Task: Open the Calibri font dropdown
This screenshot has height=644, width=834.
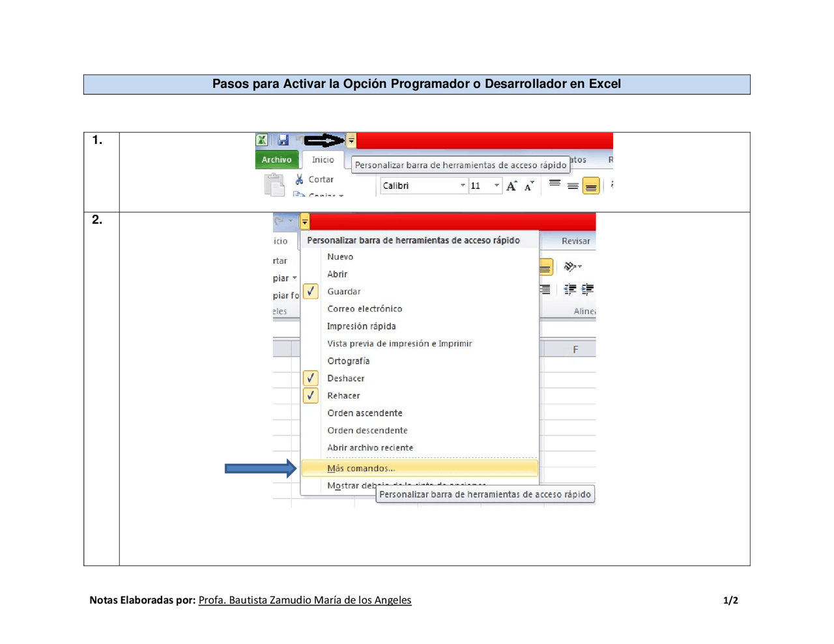Action: point(463,186)
